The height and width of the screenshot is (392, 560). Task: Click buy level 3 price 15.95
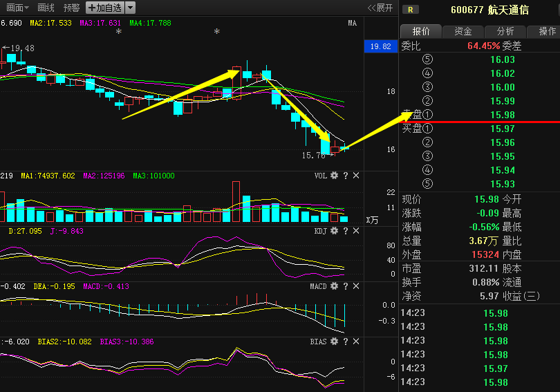point(503,156)
